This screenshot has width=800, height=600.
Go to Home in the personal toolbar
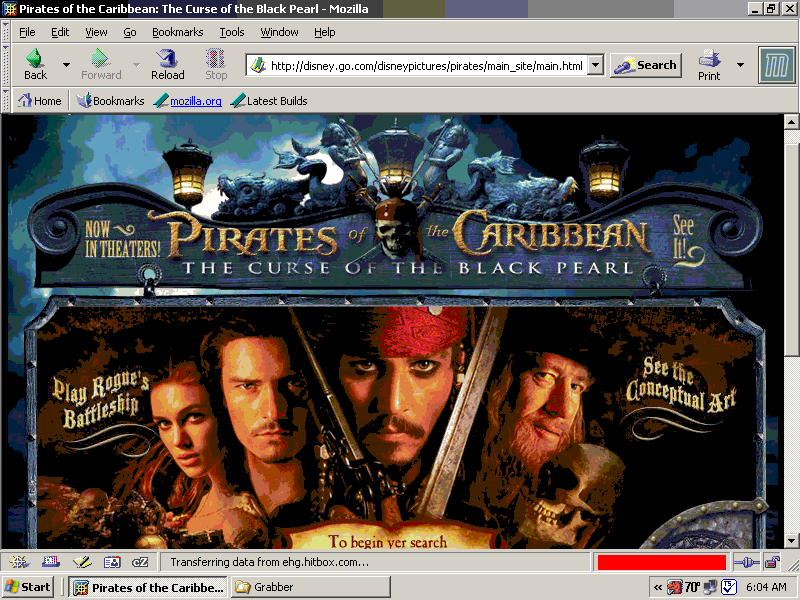[x=40, y=101]
